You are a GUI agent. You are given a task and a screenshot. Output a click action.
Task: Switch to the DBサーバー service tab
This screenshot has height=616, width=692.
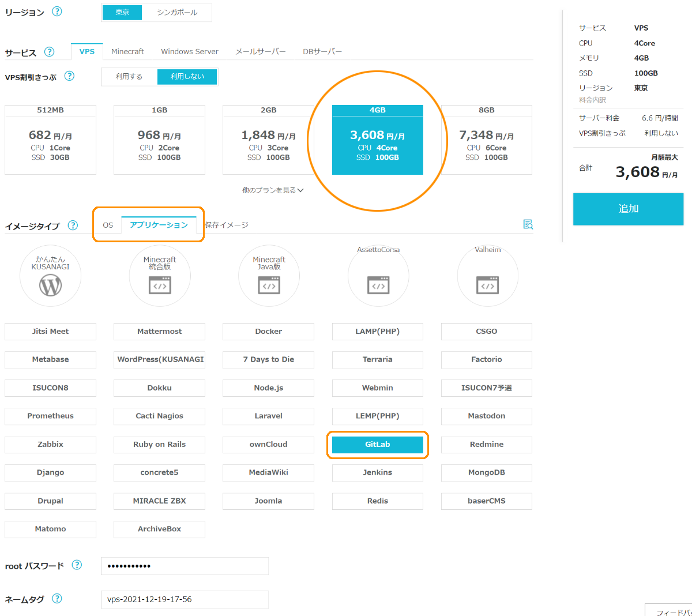(322, 51)
